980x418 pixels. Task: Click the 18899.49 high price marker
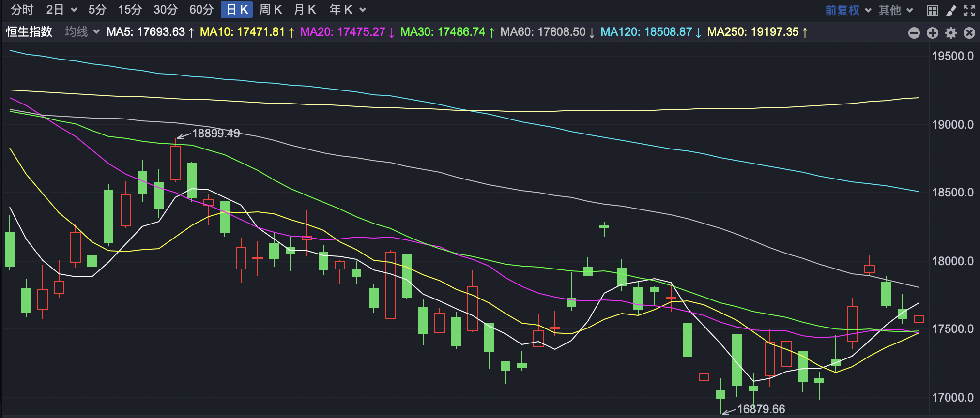click(x=215, y=134)
